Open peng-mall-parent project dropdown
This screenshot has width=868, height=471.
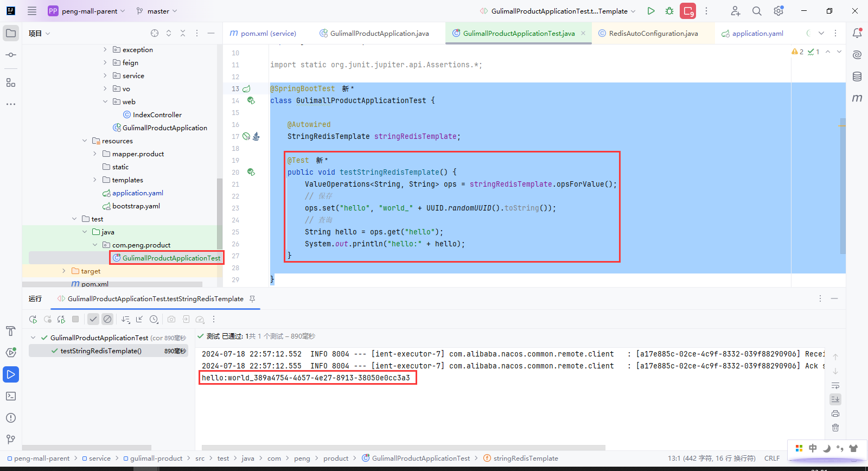click(87, 11)
